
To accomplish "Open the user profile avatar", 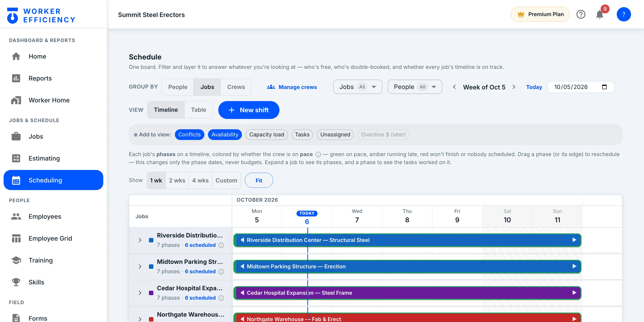I will [x=623, y=14].
